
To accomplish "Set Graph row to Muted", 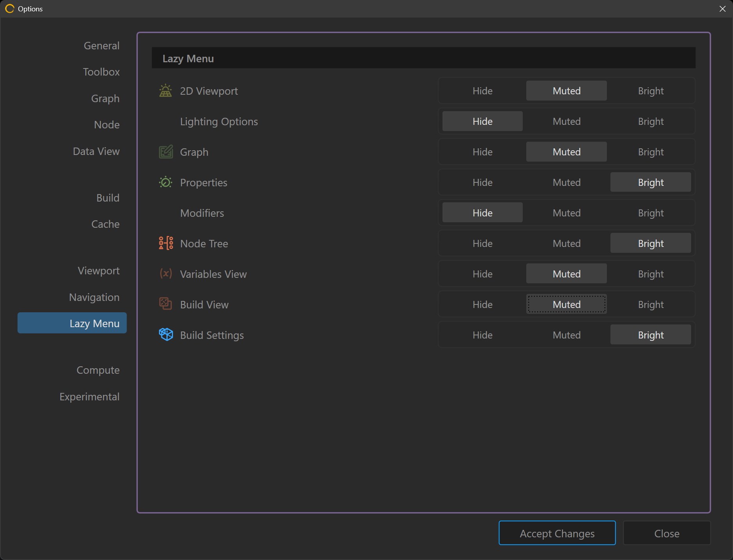I will pyautogui.click(x=567, y=152).
